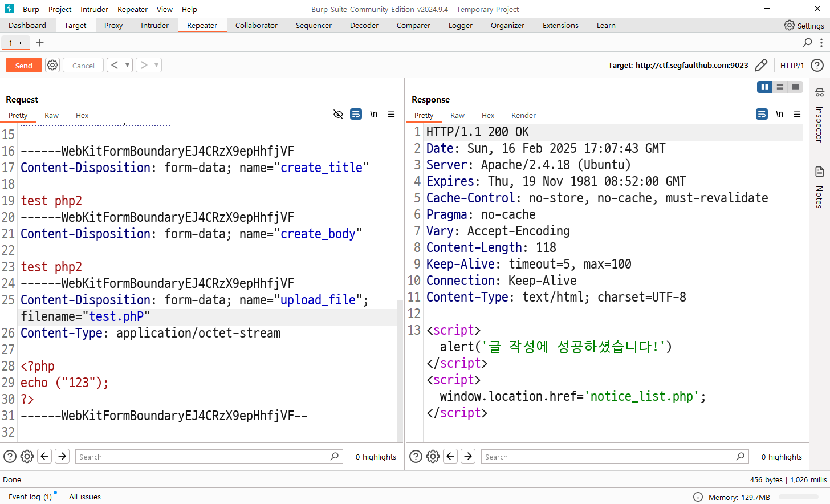Send the request in Repeater
The width and height of the screenshot is (830, 504).
tap(23, 66)
